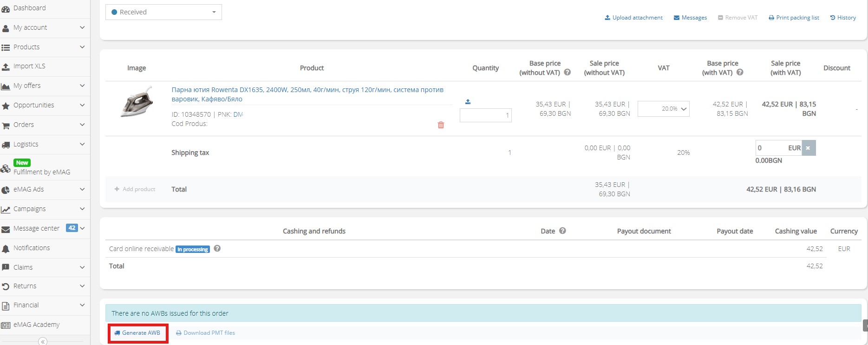Click the PNK code link
868x345 pixels.
click(238, 114)
